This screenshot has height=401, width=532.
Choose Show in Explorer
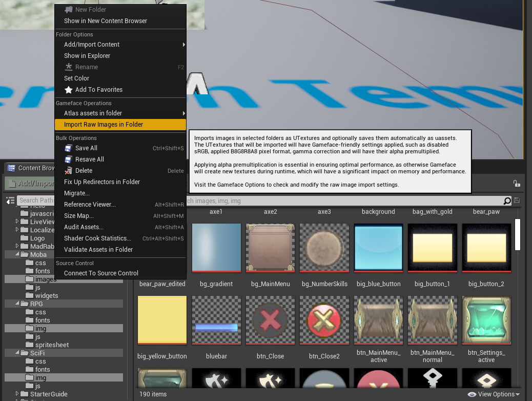point(120,56)
